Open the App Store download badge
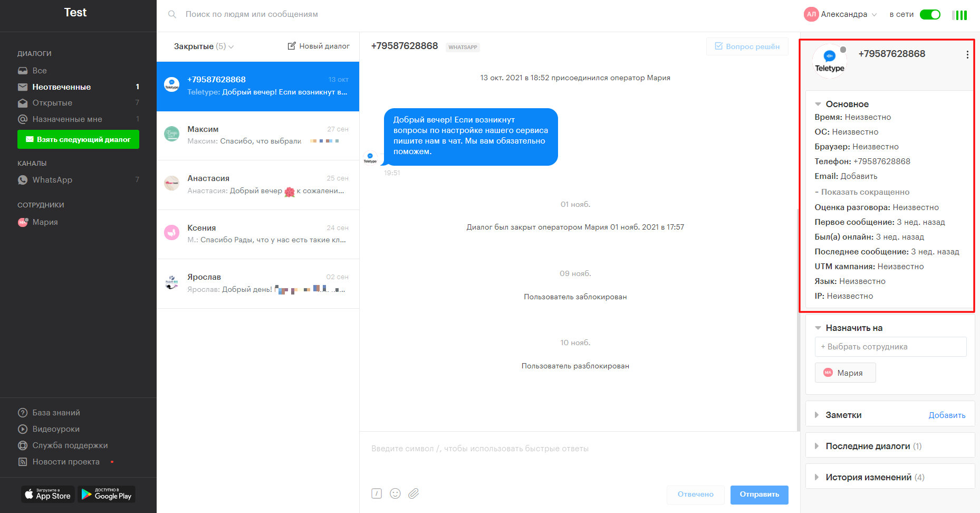 coord(48,494)
